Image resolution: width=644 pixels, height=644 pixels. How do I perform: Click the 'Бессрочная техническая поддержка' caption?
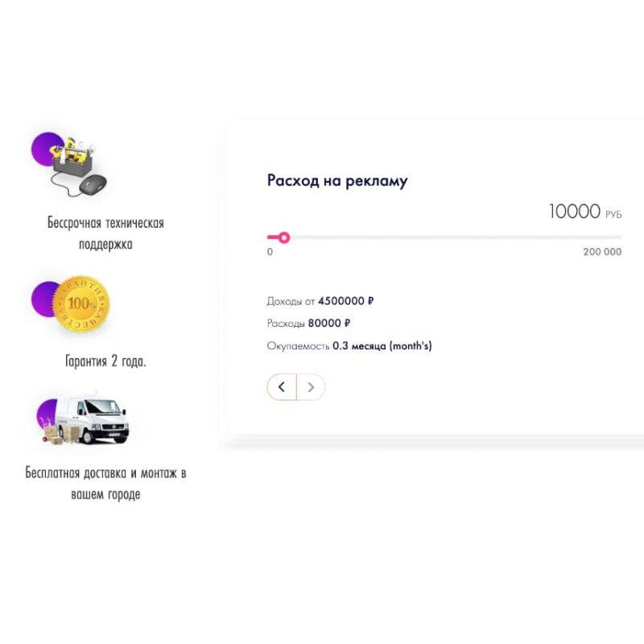(105, 233)
